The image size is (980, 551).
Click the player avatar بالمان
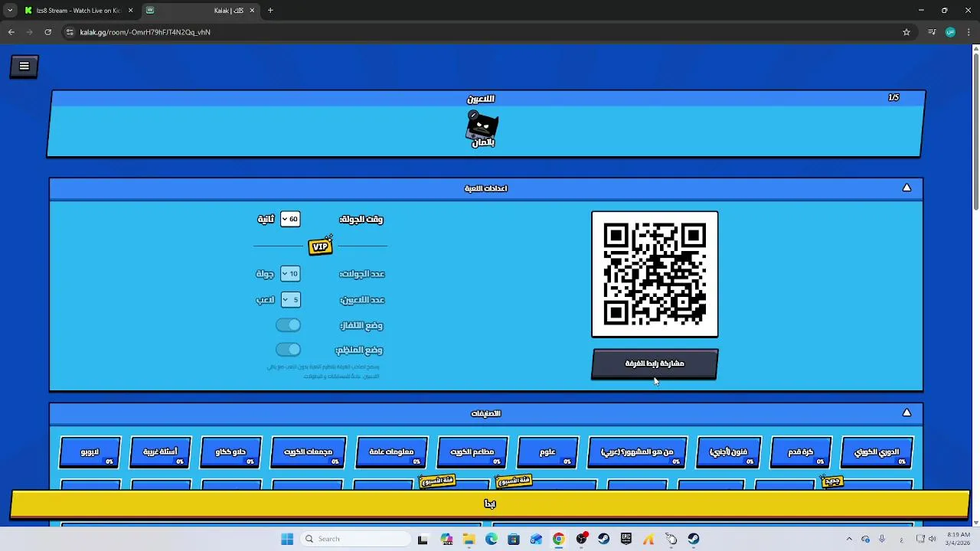pyautogui.click(x=482, y=129)
